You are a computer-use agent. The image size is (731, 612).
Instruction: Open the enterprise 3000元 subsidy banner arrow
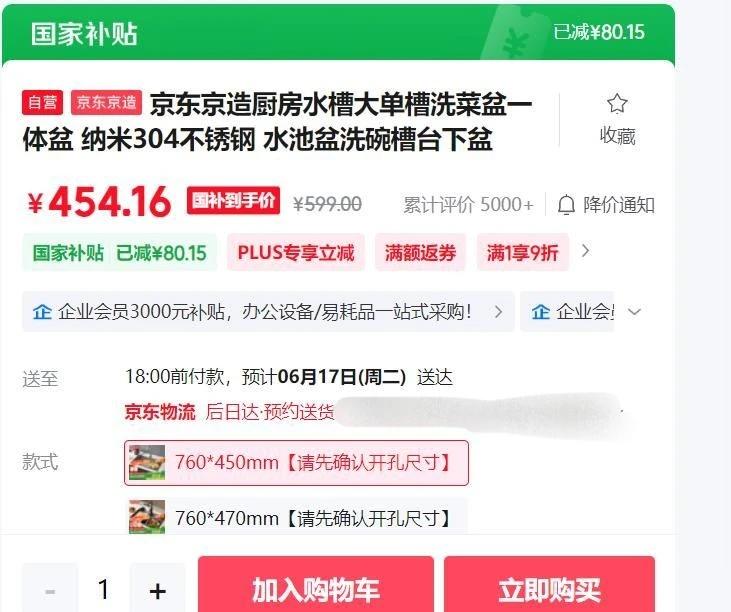click(498, 311)
